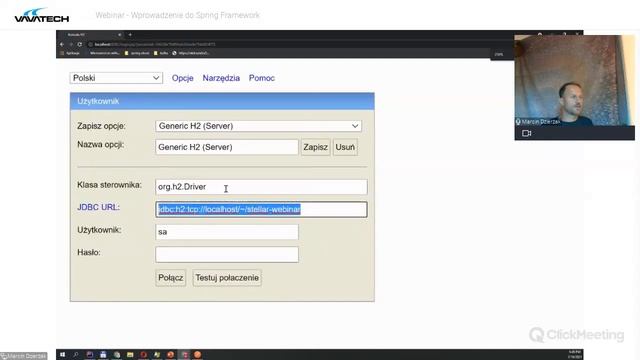This screenshot has height=360, width=640.
Task: Click the Zapisz button
Action: pyautogui.click(x=316, y=147)
